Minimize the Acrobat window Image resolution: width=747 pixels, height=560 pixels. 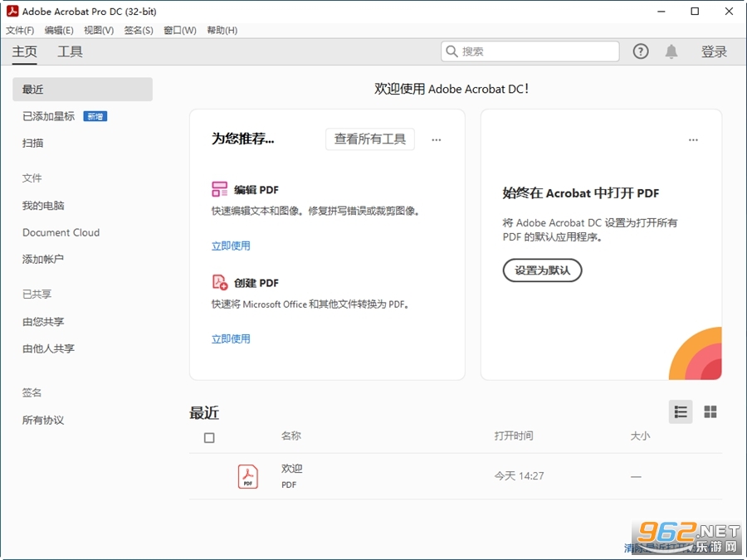662,12
